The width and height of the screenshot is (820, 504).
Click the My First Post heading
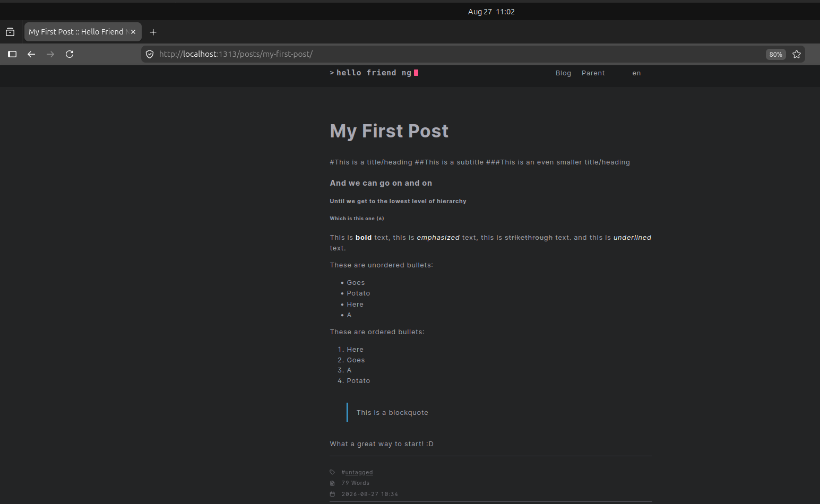tap(389, 131)
